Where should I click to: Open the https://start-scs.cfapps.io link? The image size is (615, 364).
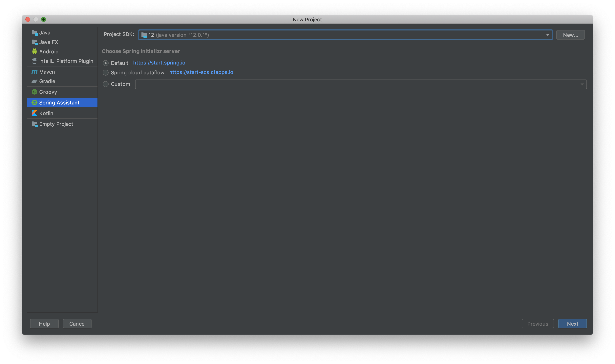click(x=201, y=72)
